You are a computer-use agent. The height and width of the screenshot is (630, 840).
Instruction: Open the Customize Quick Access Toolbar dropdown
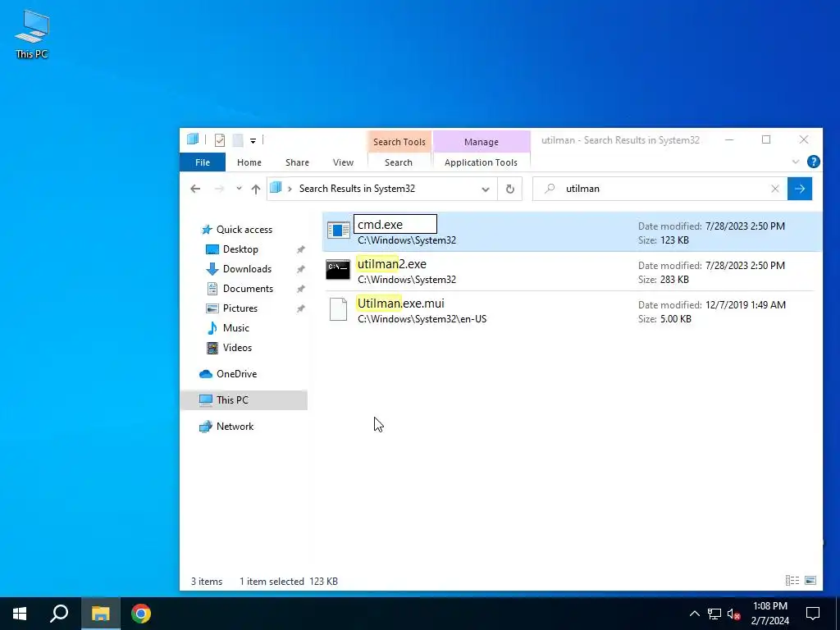click(253, 141)
